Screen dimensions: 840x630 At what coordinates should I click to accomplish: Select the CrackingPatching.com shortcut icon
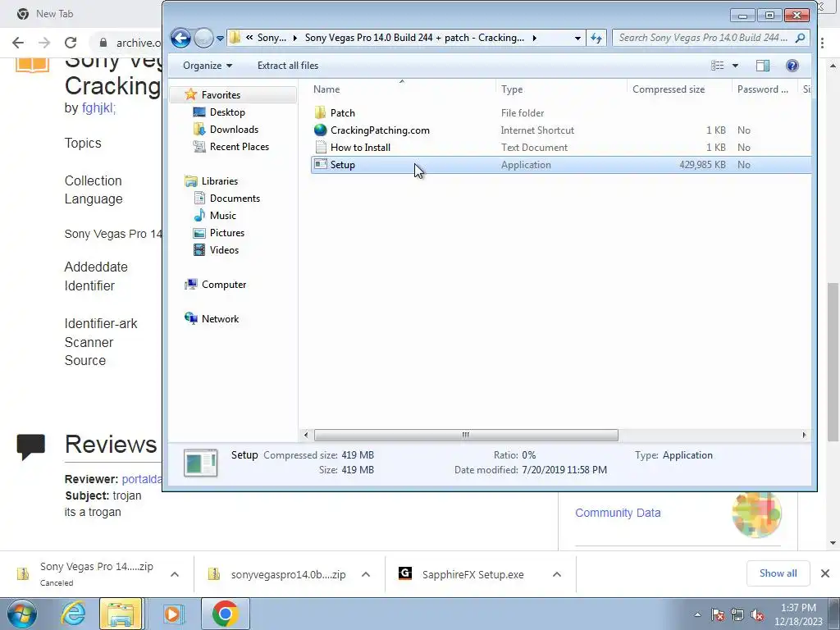point(321,130)
